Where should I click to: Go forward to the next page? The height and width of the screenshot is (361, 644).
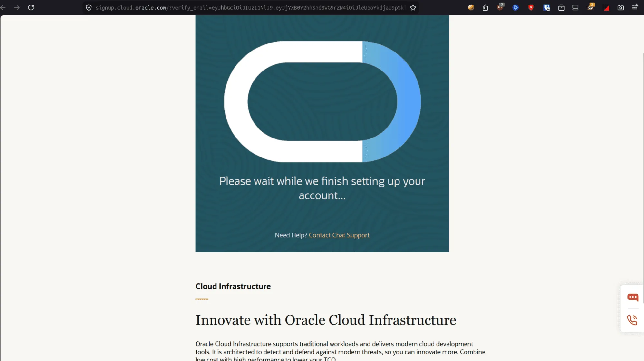pos(17,7)
